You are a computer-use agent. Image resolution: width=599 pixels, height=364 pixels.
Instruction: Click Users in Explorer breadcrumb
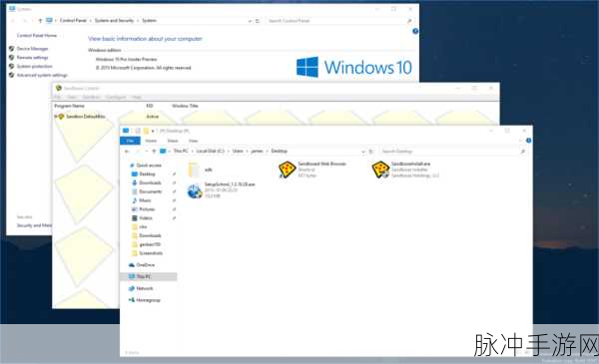click(238, 152)
